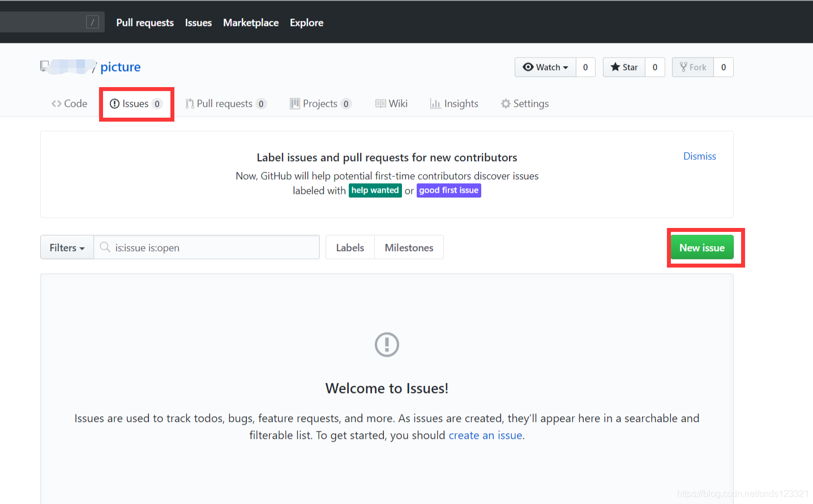Click the good first issue label

(x=449, y=191)
